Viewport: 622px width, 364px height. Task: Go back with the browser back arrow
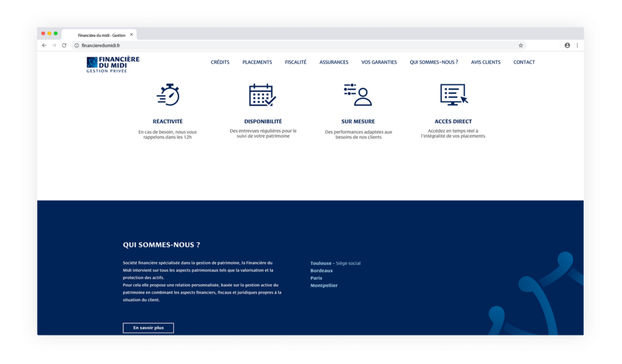click(44, 45)
